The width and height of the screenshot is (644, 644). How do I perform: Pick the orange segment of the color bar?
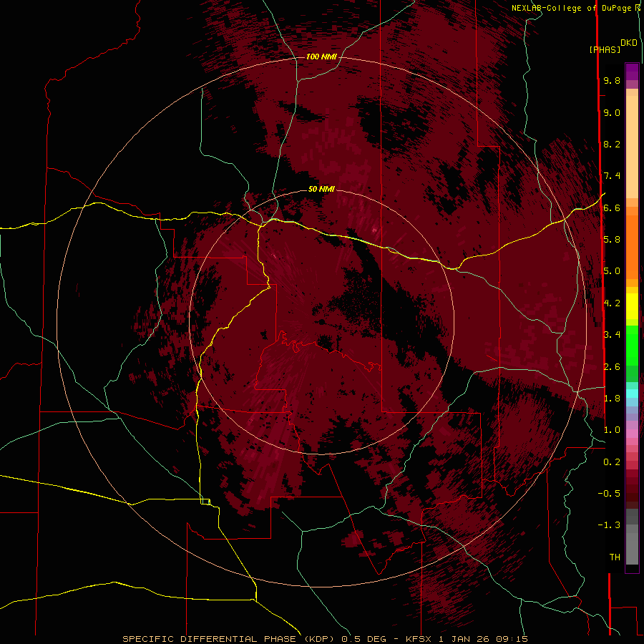tap(632, 246)
